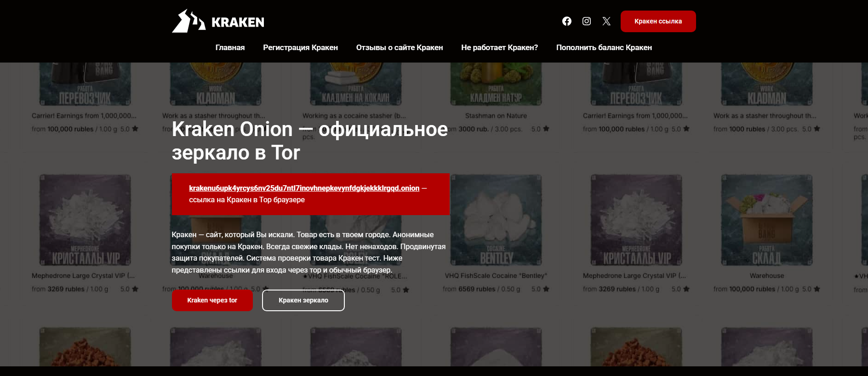The height and width of the screenshot is (376, 868).
Task: Click the red 'Кракен ссылка' header button
Action: [x=658, y=21]
